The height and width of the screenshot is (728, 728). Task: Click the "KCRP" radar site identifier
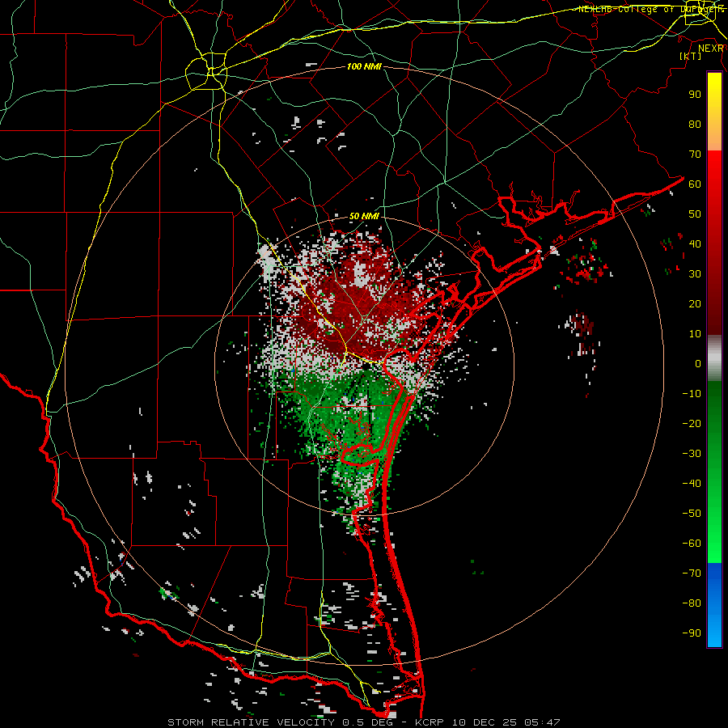pyautogui.click(x=430, y=722)
